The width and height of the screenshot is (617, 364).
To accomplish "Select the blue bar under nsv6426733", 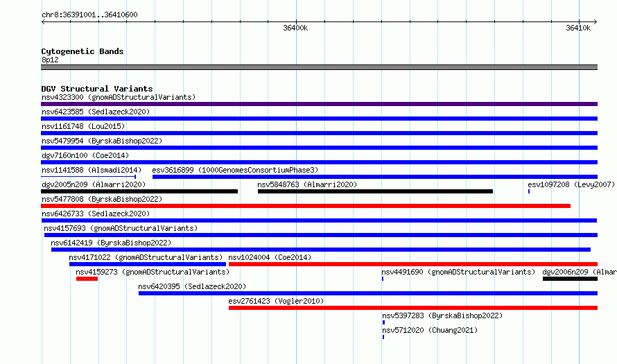I will [x=319, y=220].
